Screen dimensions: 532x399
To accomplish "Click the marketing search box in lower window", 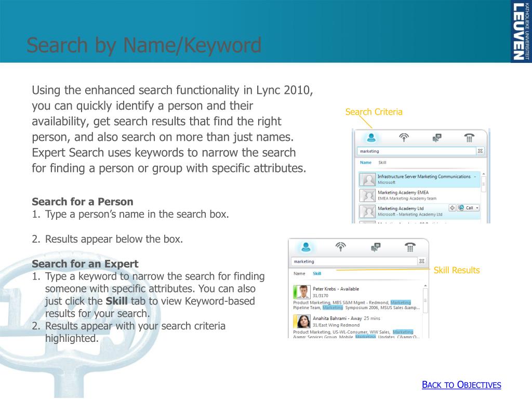I will coord(354,261).
